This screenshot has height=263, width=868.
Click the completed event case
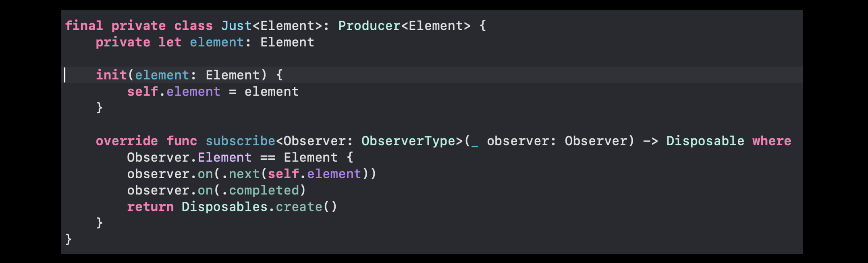coord(264,190)
